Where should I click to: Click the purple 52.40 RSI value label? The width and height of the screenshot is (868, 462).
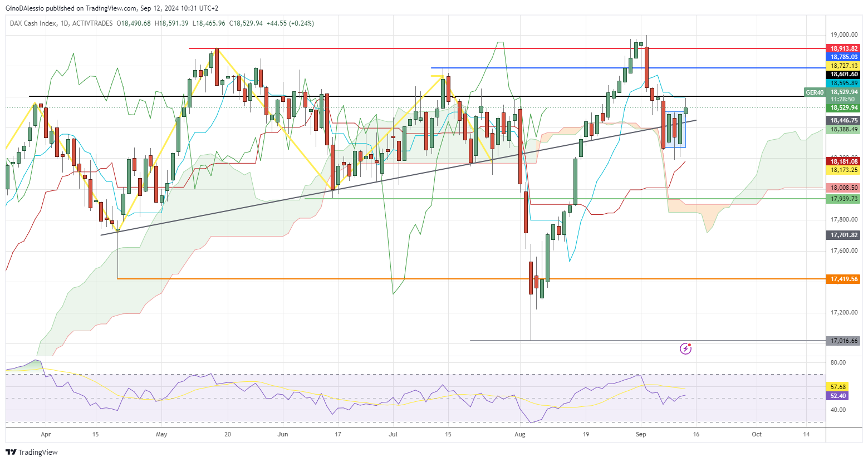click(838, 396)
